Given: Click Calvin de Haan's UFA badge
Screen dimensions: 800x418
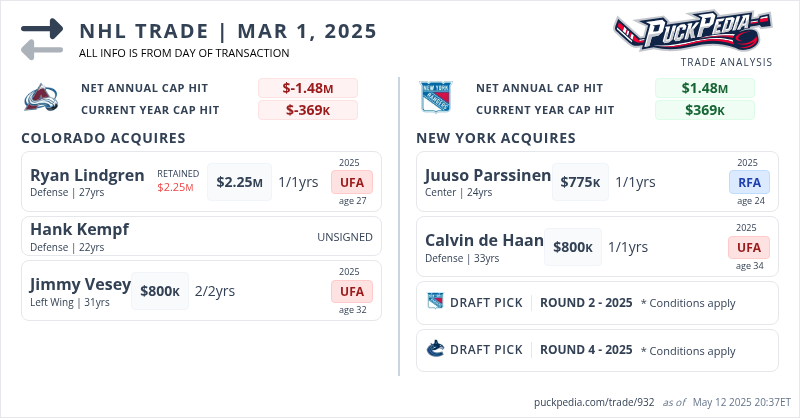Looking at the screenshot, I should pos(749,247).
